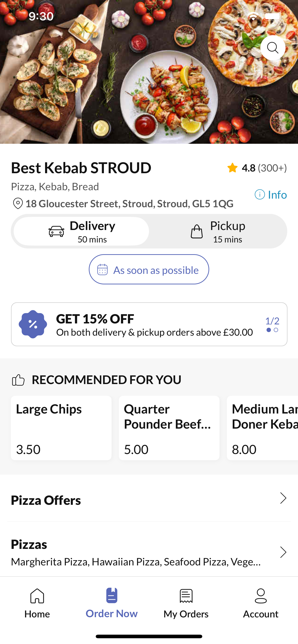Open the restaurant Info link
Image resolution: width=298 pixels, height=644 pixels.
click(x=270, y=195)
